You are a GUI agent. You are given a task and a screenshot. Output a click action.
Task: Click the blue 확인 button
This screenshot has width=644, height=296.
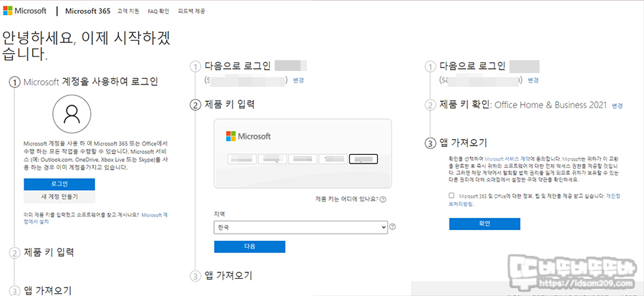484,224
